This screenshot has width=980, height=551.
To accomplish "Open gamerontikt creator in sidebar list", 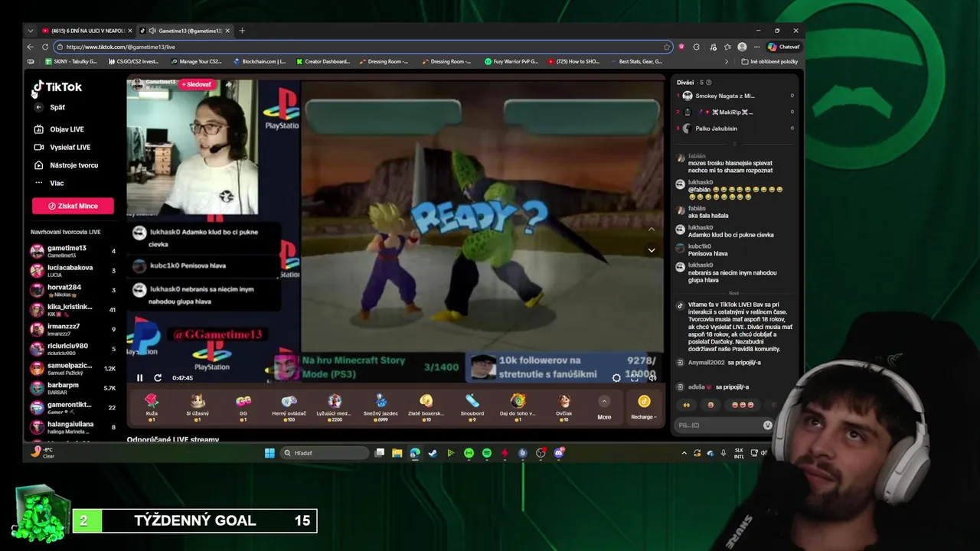I will tap(73, 408).
